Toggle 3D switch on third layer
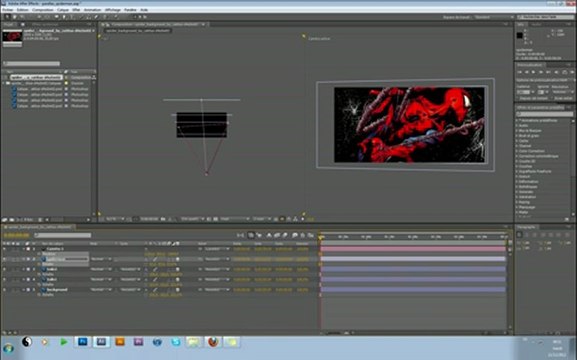 (x=177, y=269)
